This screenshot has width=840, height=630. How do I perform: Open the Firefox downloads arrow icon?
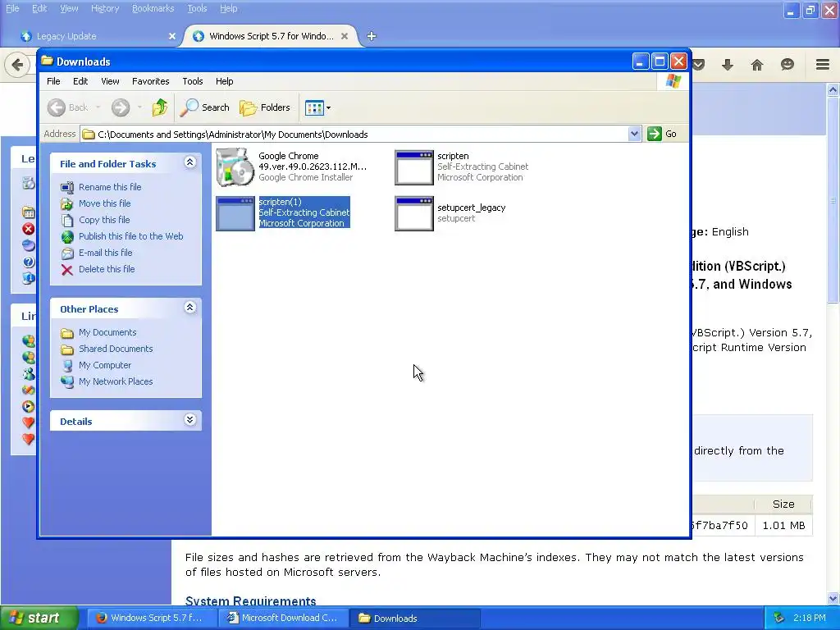pos(727,65)
